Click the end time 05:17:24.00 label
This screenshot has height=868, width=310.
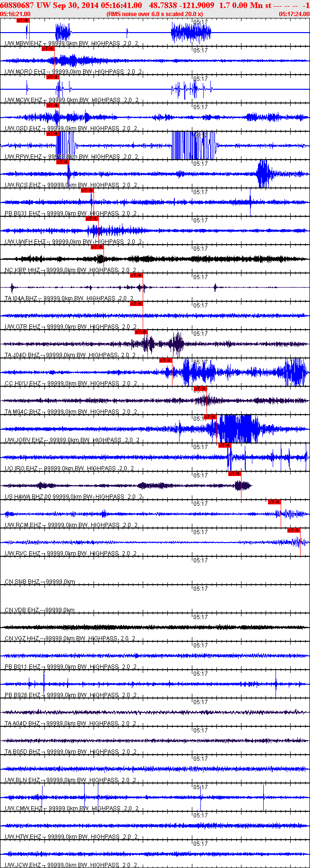294,14
